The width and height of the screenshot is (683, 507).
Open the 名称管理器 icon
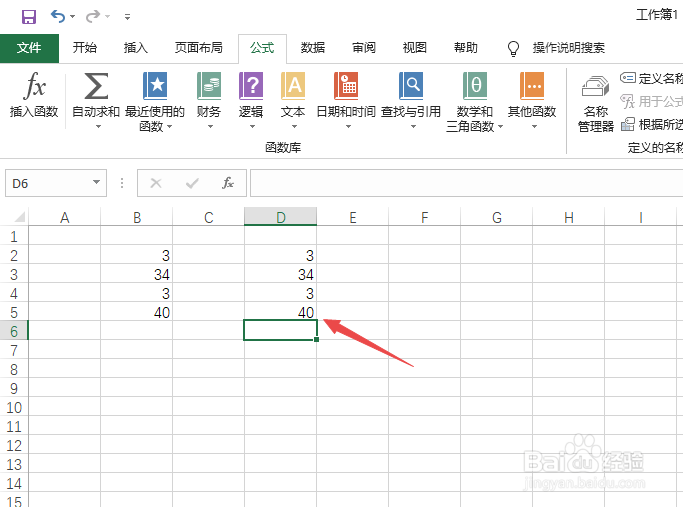coord(595,86)
